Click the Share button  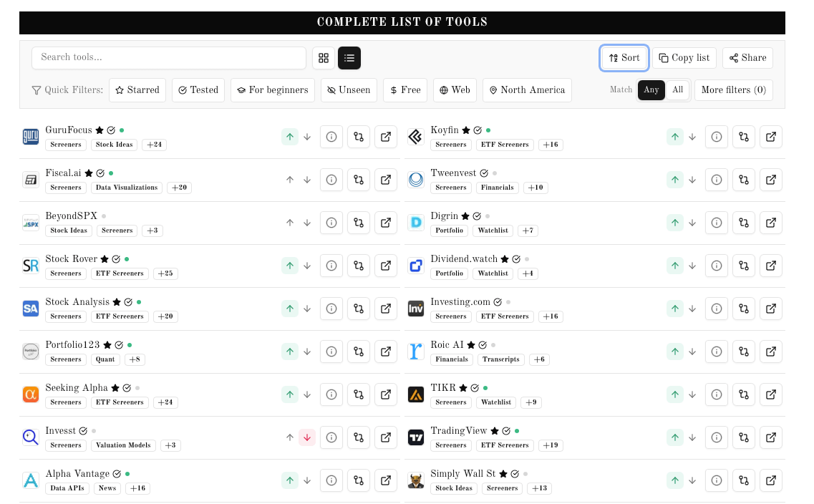pyautogui.click(x=747, y=58)
